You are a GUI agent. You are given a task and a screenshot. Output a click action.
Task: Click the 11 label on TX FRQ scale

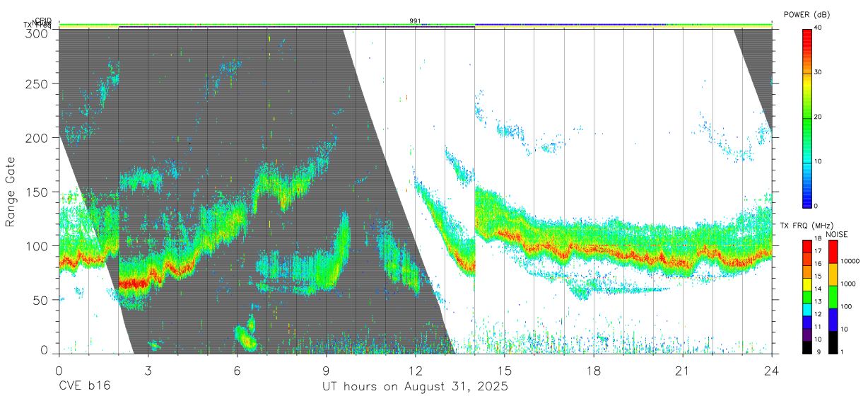tap(818, 327)
